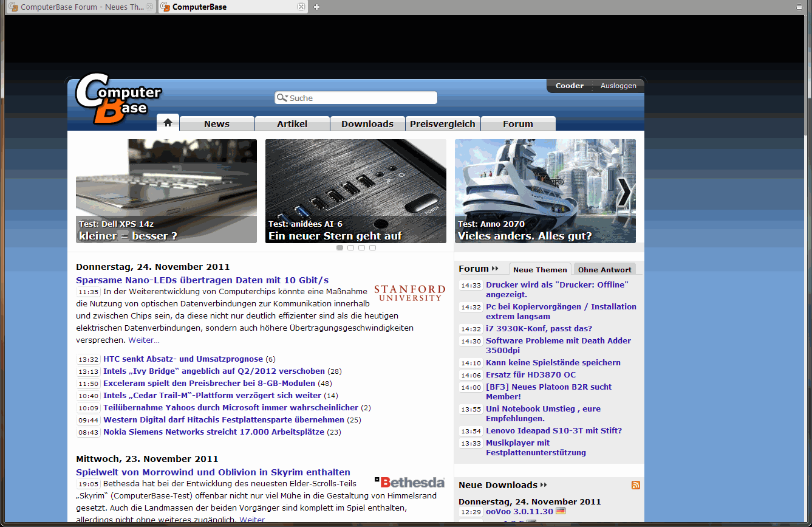Click inside the Suche search field
The width and height of the screenshot is (812, 527).
(x=356, y=98)
